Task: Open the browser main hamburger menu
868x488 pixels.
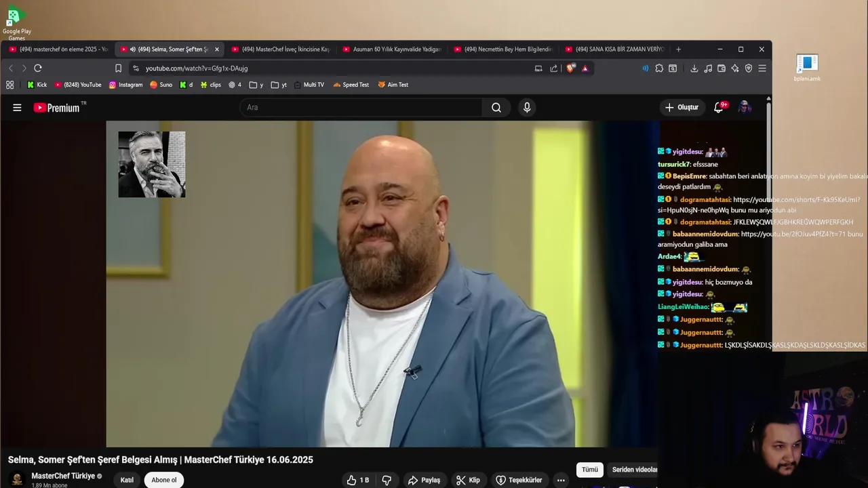Action: (762, 68)
